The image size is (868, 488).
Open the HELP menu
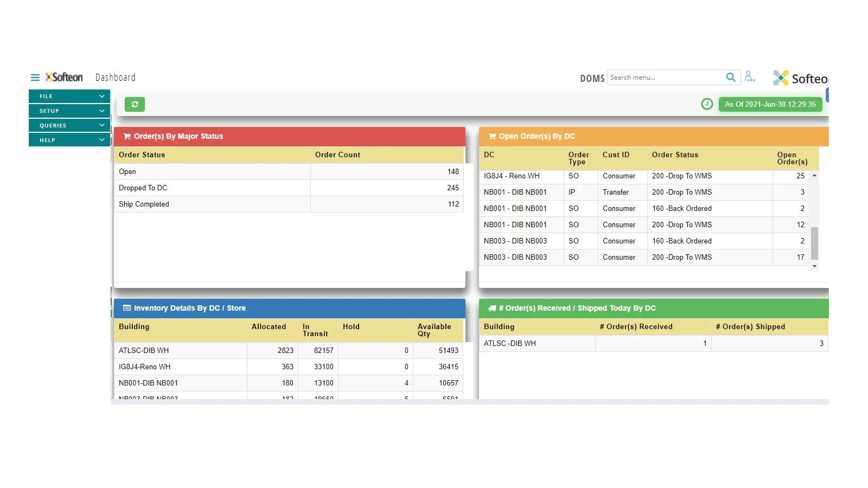(69, 140)
